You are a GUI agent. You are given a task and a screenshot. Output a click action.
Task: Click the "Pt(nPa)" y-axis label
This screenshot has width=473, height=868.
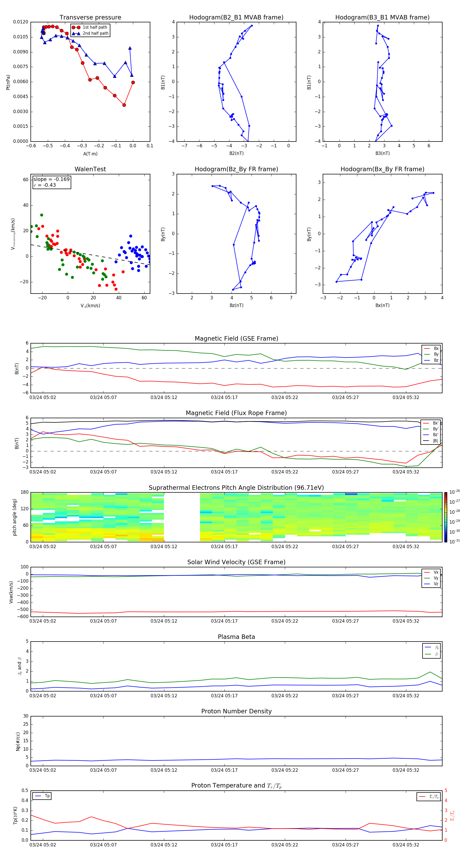8,82
